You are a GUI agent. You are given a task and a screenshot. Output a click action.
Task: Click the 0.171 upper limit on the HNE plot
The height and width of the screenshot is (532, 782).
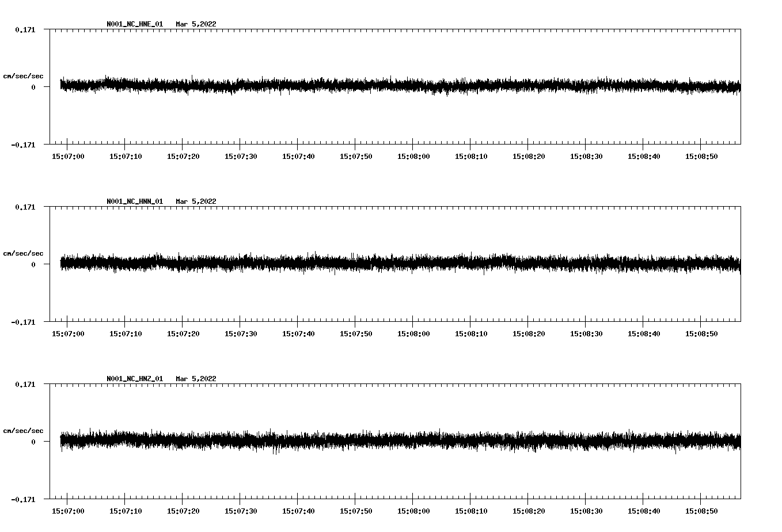tap(25, 29)
